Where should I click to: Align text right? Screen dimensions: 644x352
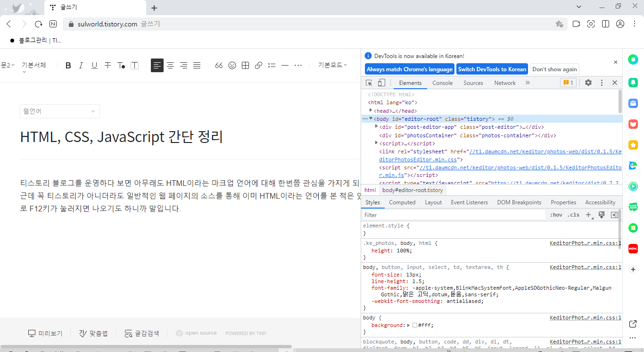coord(184,66)
